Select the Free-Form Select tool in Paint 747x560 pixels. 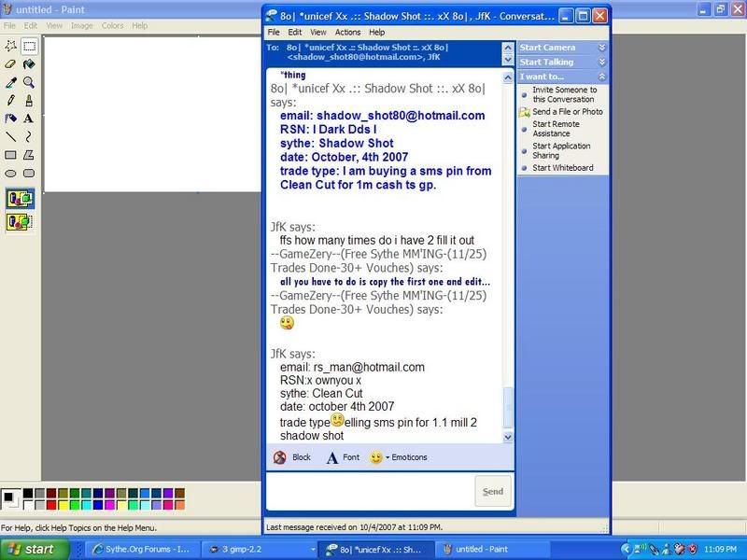10,46
